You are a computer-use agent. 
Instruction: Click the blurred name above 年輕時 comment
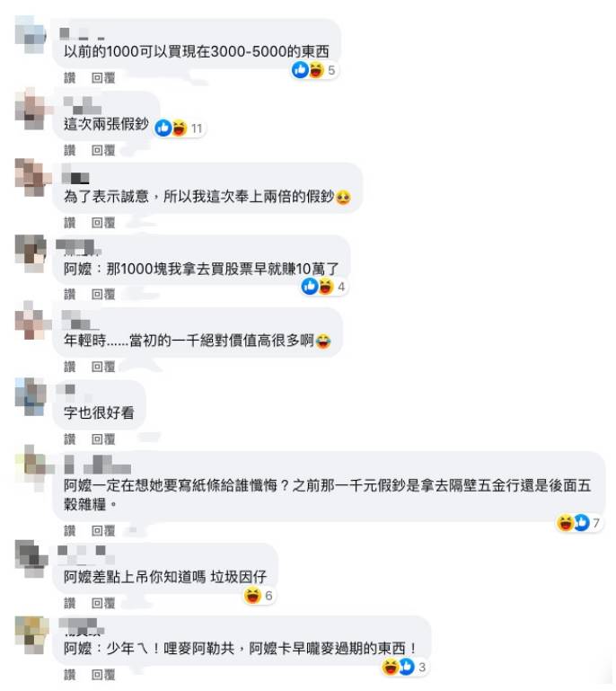(x=80, y=320)
